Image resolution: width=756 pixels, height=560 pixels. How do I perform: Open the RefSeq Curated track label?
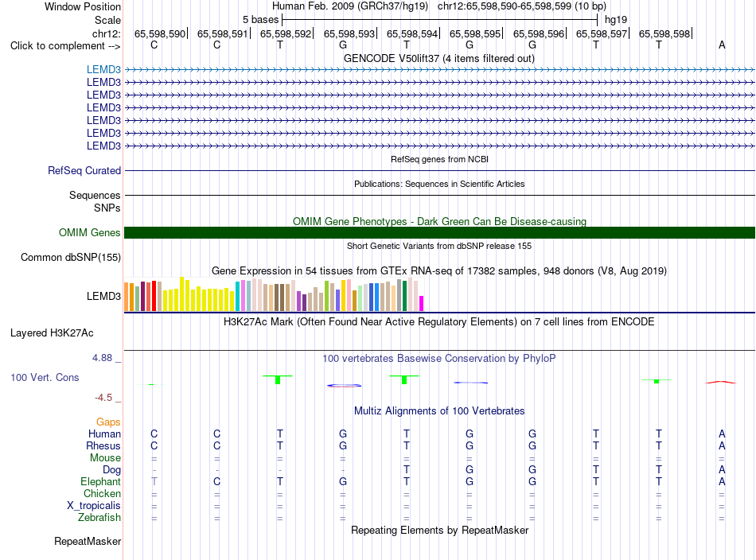click(x=84, y=170)
